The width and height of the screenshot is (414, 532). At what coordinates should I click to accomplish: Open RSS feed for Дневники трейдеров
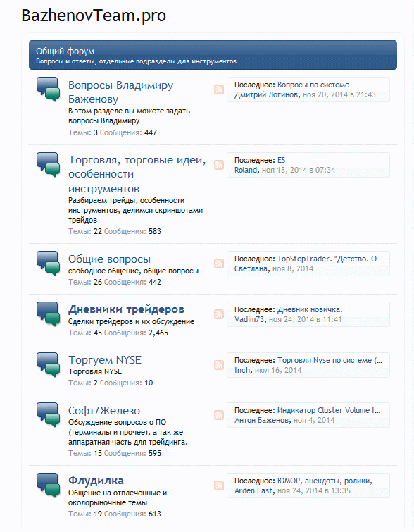click(x=219, y=314)
